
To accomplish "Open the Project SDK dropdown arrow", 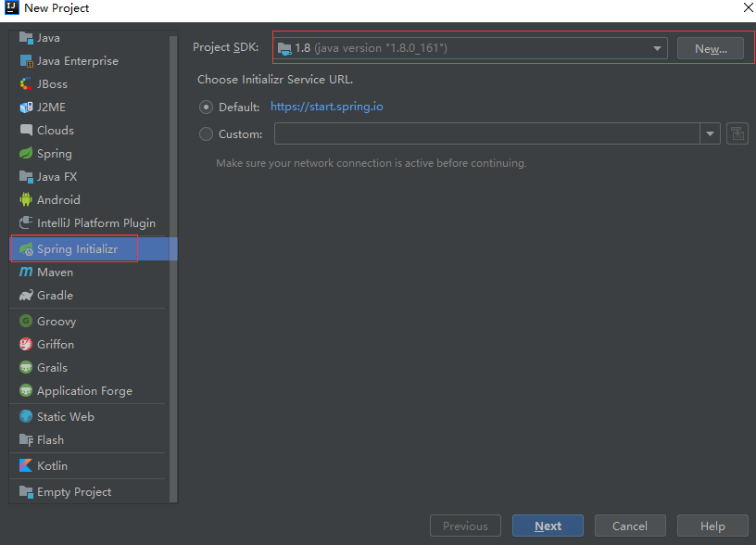I will click(x=657, y=48).
